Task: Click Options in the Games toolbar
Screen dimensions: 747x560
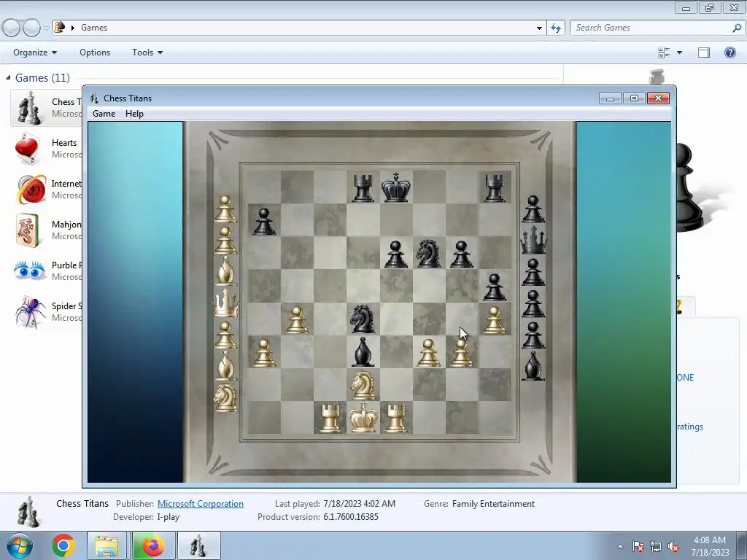Action: pyautogui.click(x=95, y=52)
